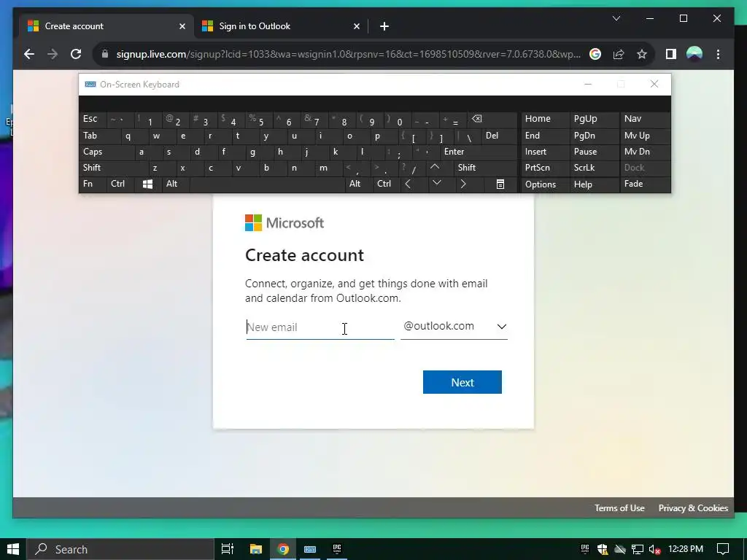Image resolution: width=747 pixels, height=560 pixels.
Task: Click the Del key on On-Screen Keyboard
Action: click(x=500, y=136)
